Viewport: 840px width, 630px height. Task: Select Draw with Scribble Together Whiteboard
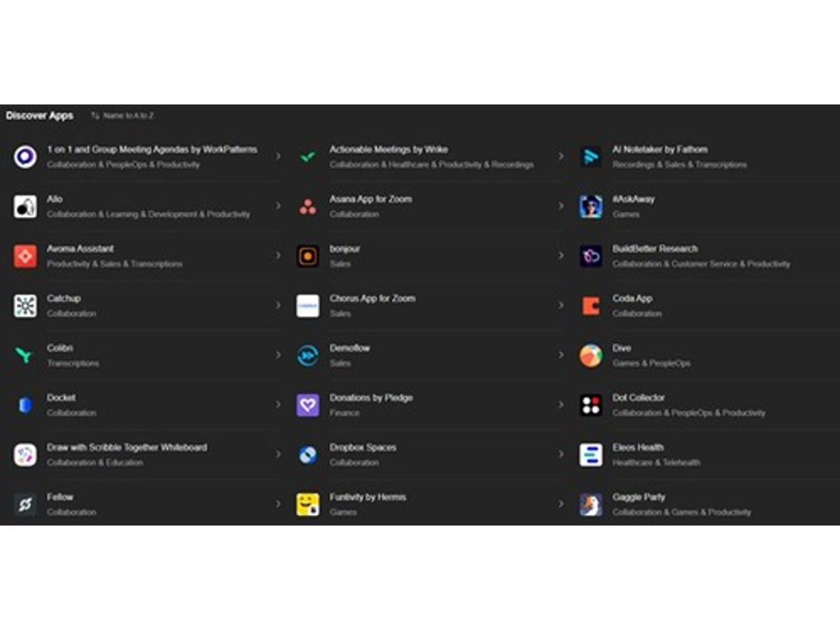pyautogui.click(x=127, y=447)
